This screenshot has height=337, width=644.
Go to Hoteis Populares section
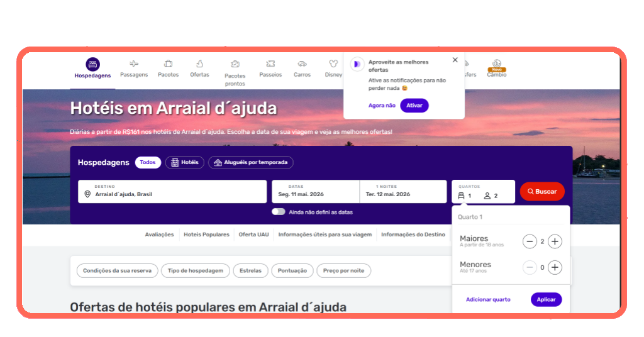coord(206,235)
